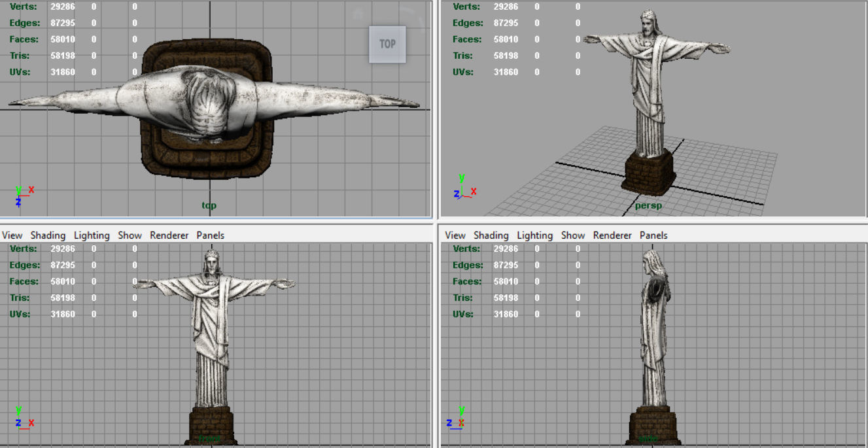Click the 'Tris:' label in the top view
Viewport: 868px width, 448px height.
tap(21, 56)
